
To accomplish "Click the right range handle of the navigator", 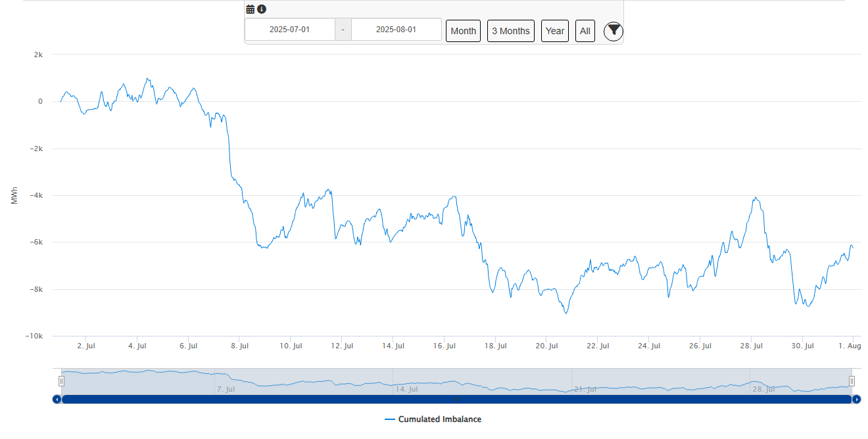I will [852, 381].
